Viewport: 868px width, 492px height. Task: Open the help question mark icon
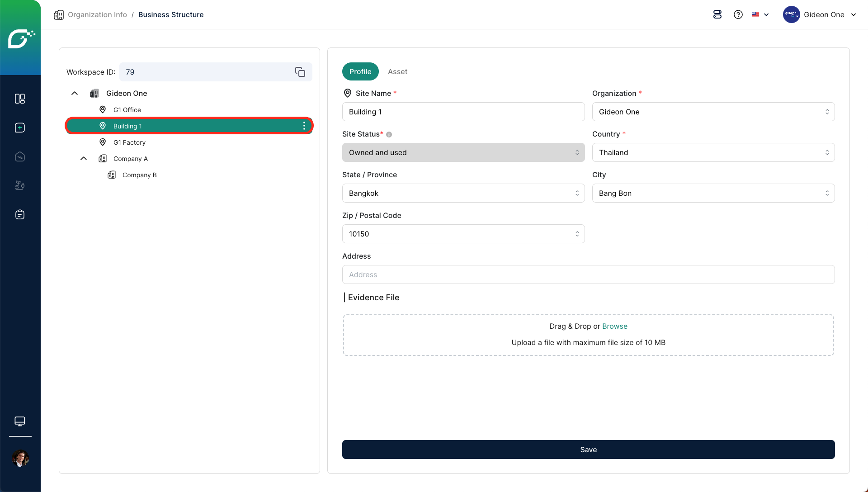(x=738, y=14)
